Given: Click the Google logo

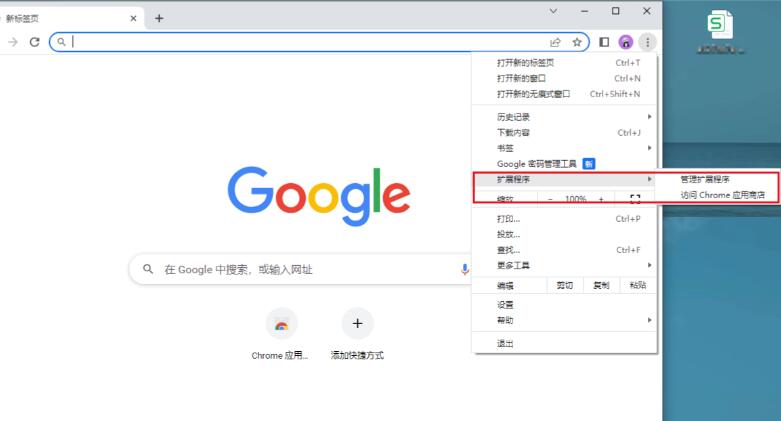Looking at the screenshot, I should 319,195.
